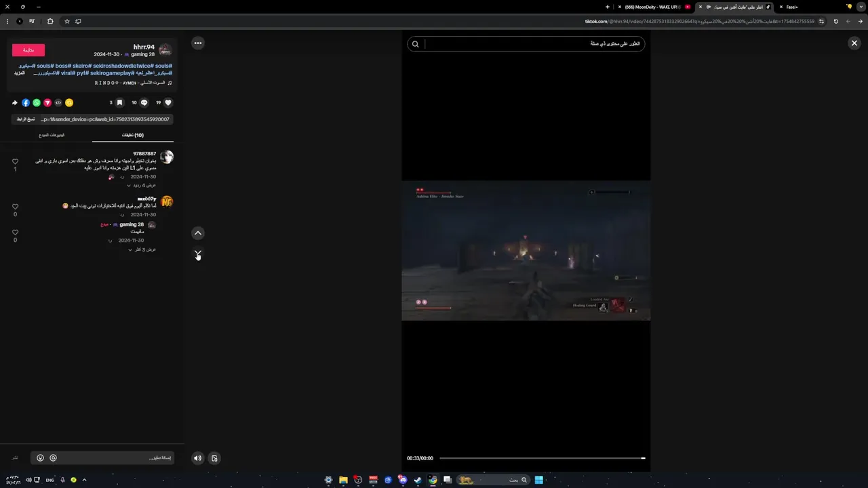Expand 3 more replies under gaming 28's reply

[142, 249]
